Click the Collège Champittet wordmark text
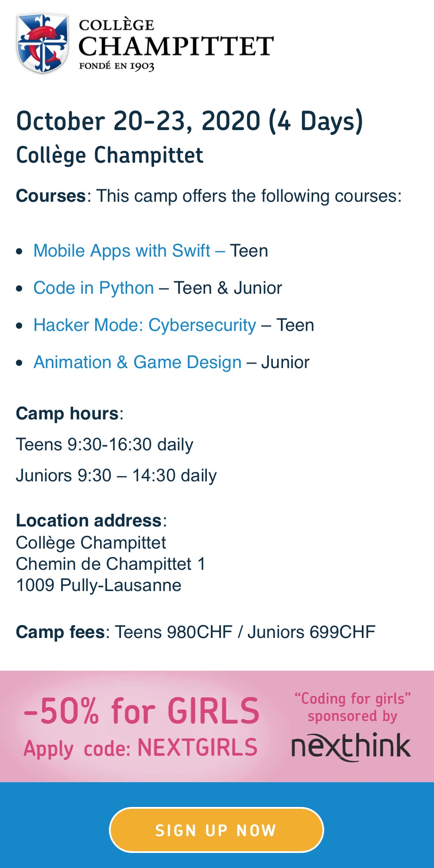Screen dimensions: 434x868 (176, 45)
